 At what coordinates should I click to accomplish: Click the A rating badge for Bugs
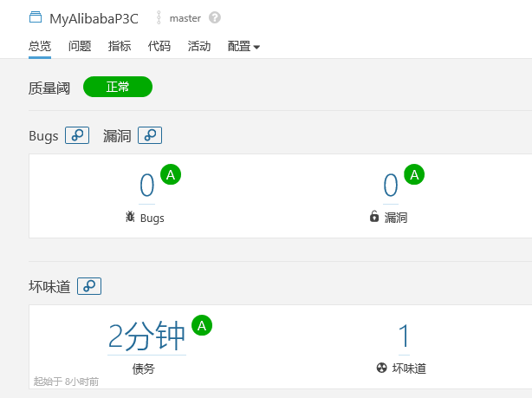171,175
